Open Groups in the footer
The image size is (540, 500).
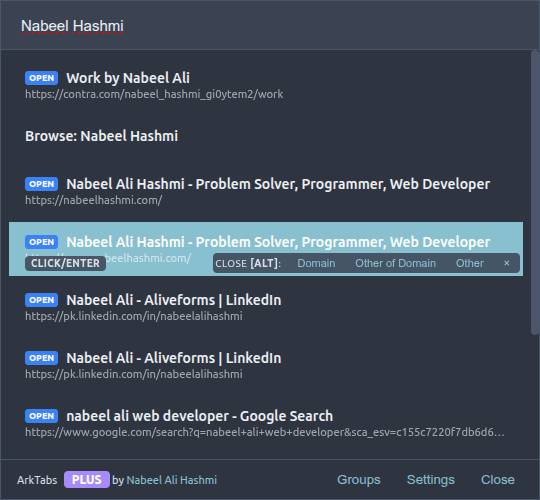[359, 480]
